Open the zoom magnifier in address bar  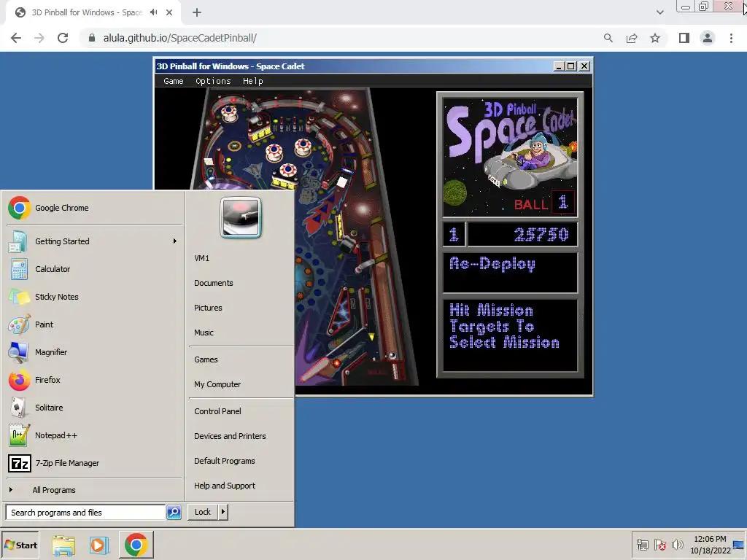[608, 38]
